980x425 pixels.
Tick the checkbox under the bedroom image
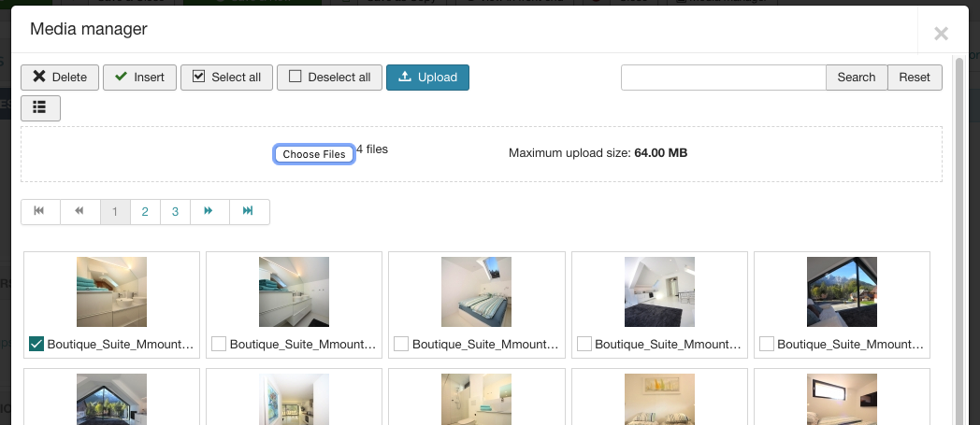tap(401, 345)
